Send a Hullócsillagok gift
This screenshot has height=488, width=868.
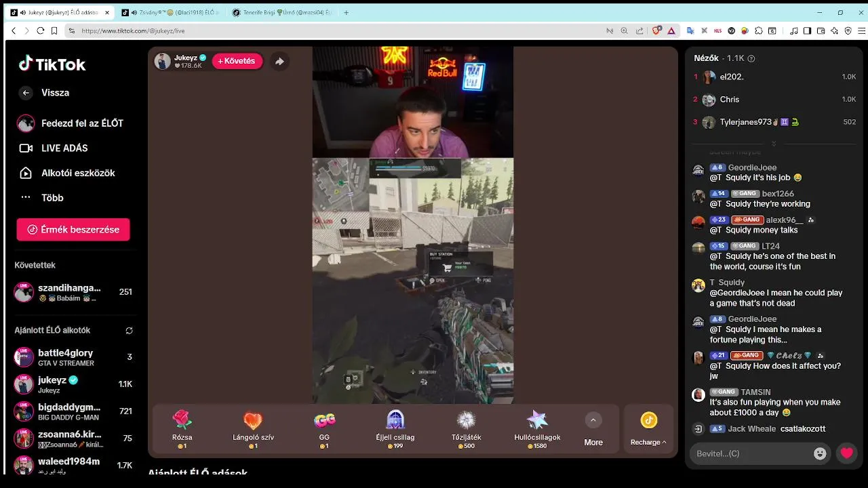point(537,430)
